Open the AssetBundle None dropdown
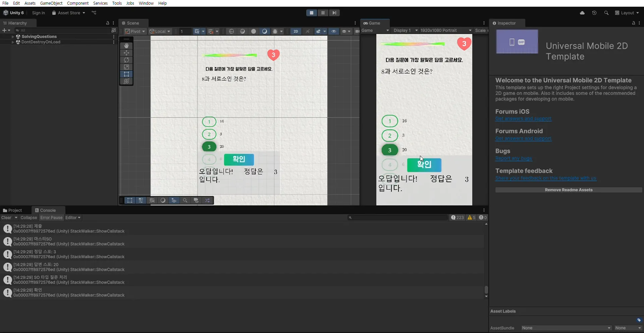The width and height of the screenshot is (644, 333). tap(566, 328)
